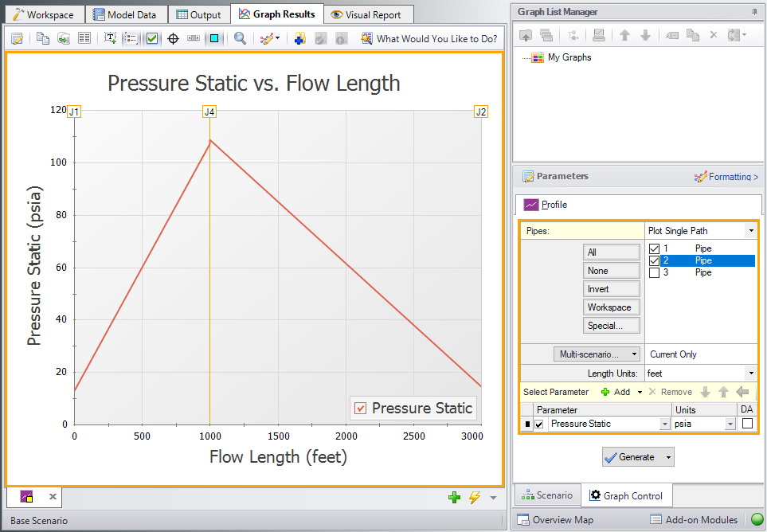Open the Formatting panel link
This screenshot has width=767, height=532.
click(726, 177)
